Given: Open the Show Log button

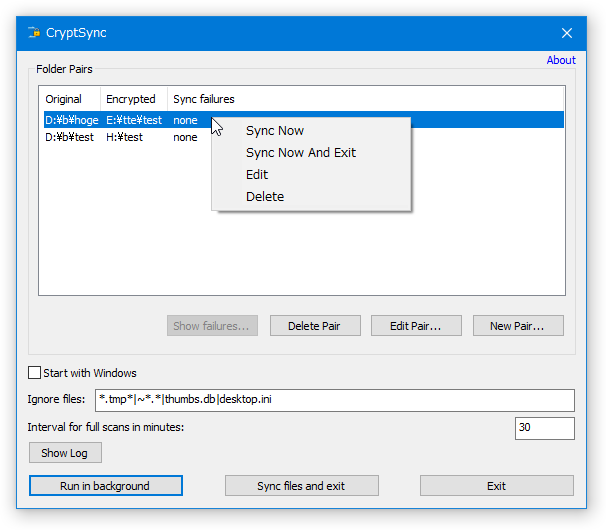Looking at the screenshot, I should tap(65, 452).
